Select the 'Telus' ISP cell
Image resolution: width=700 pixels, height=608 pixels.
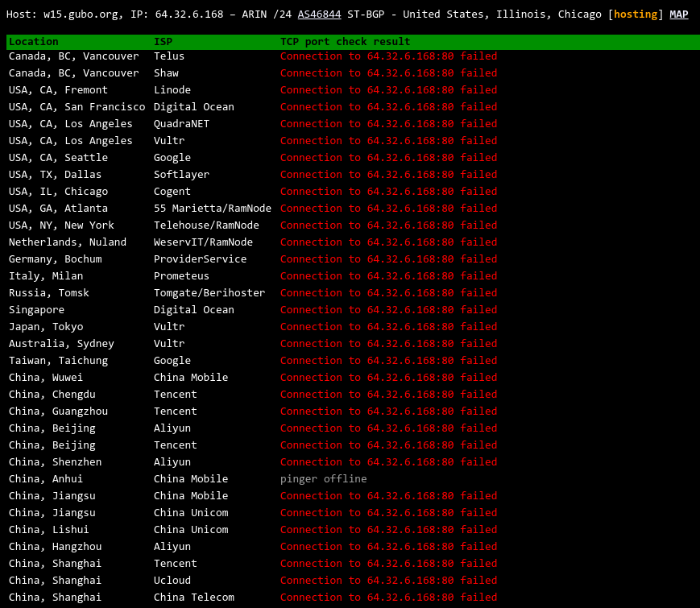(x=168, y=56)
